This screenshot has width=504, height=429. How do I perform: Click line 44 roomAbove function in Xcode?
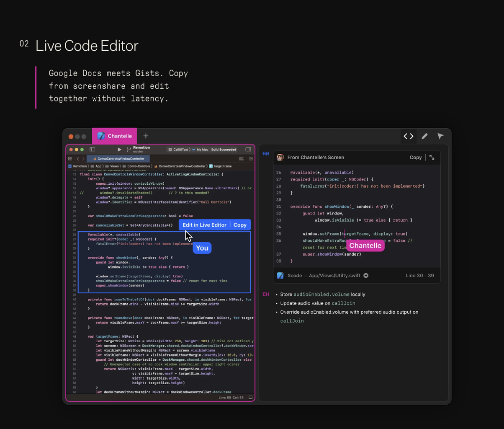pos(170,318)
